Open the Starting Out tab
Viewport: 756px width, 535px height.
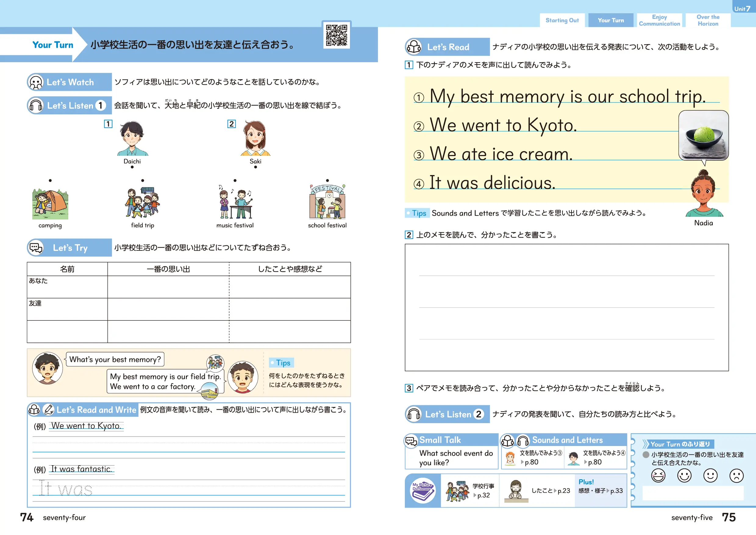pyautogui.click(x=562, y=20)
